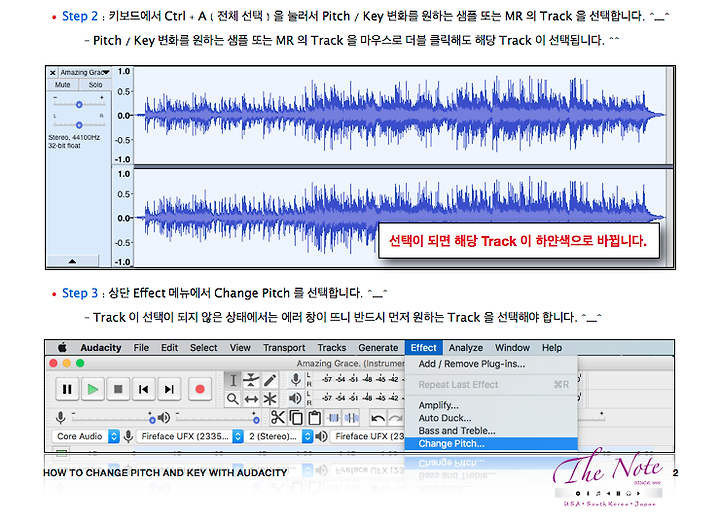Viewport: 720px width, 519px height.
Task: Click the playback meter speaker icon
Action: coord(295,398)
